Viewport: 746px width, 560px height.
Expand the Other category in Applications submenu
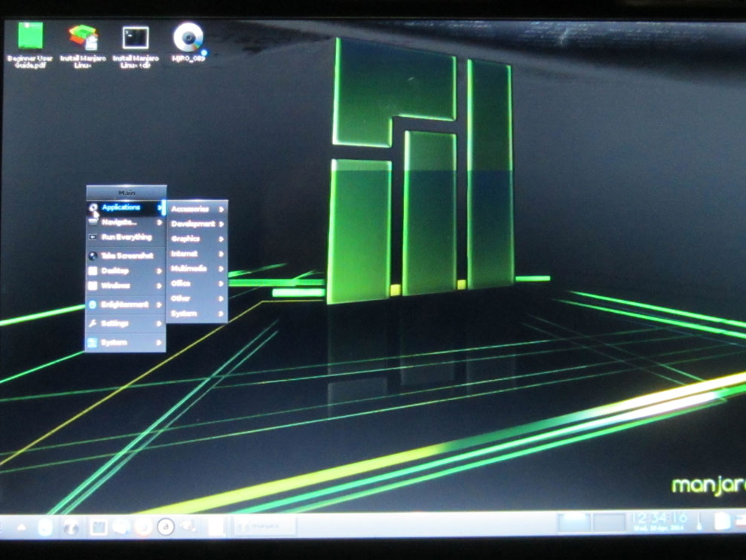click(x=197, y=298)
